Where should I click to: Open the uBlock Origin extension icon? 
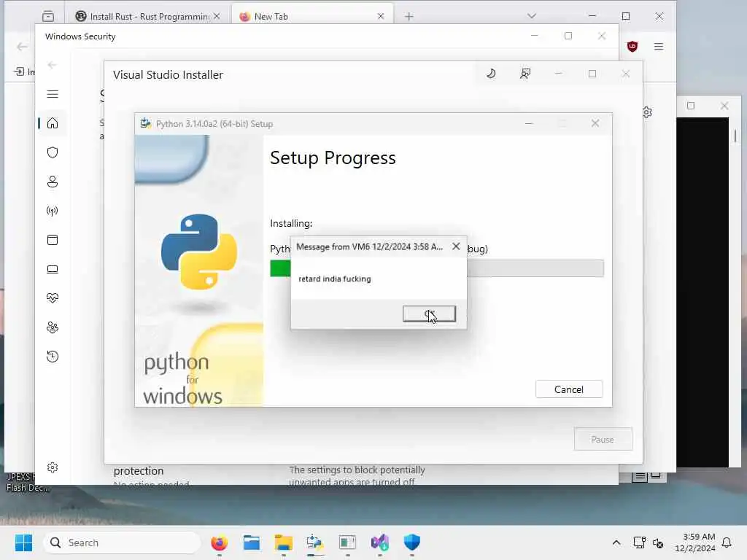(632, 46)
